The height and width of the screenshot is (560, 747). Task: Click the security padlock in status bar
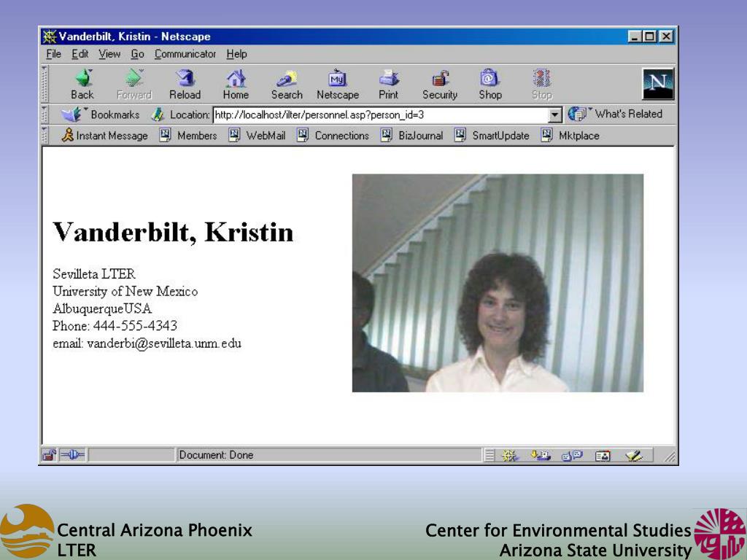tap(49, 455)
